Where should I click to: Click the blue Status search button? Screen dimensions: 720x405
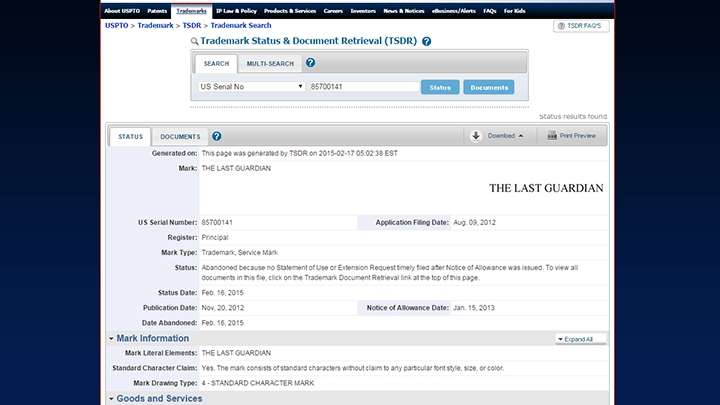coord(439,88)
